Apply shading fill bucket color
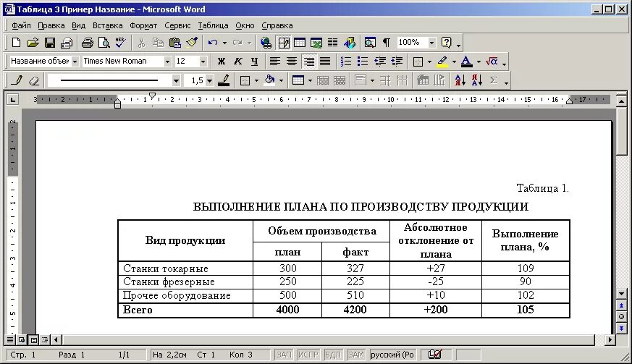 click(269, 80)
